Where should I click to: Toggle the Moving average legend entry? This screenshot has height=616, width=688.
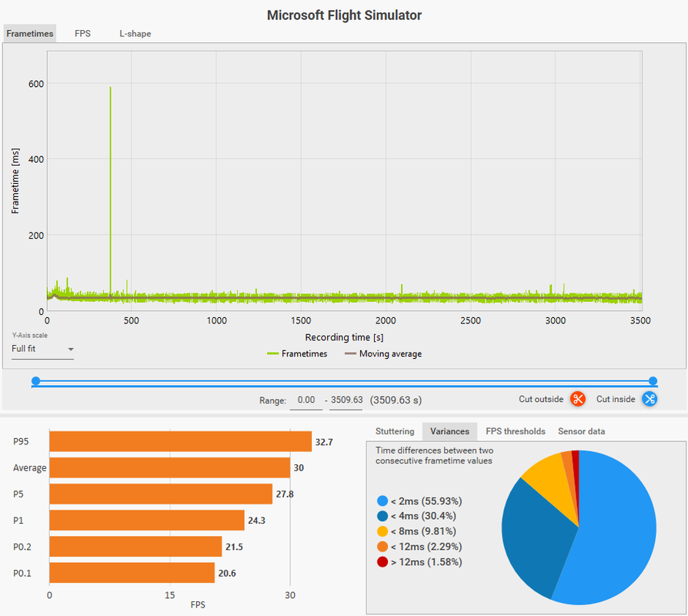point(383,353)
